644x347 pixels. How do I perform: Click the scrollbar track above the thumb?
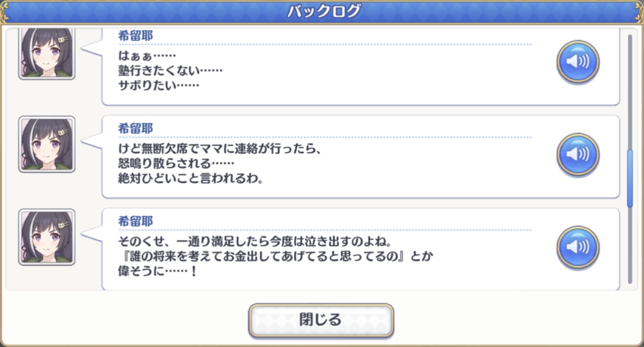point(630,92)
